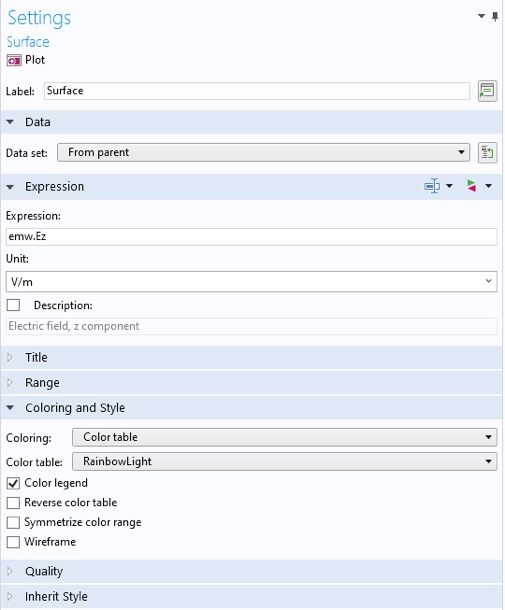
Task: Click the Plot icon button
Action: tap(14, 61)
